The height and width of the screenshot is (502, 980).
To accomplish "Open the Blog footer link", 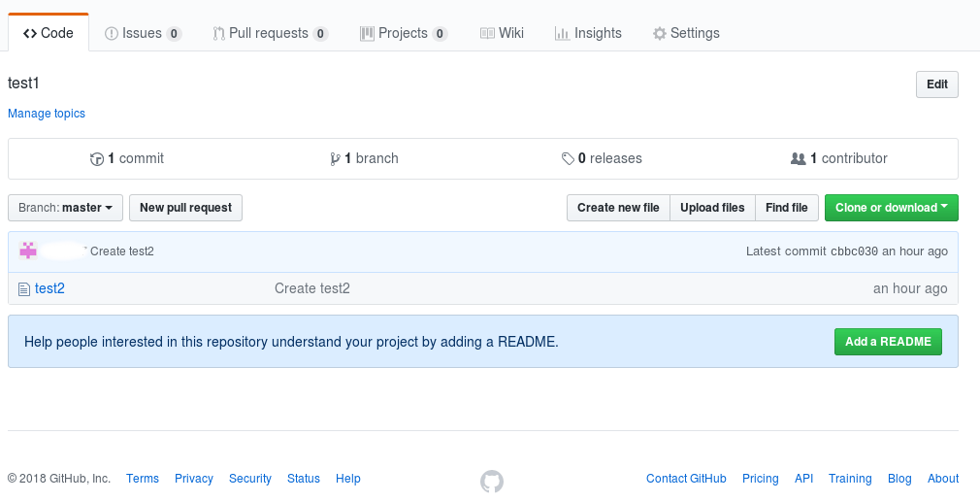I will pyautogui.click(x=899, y=479).
